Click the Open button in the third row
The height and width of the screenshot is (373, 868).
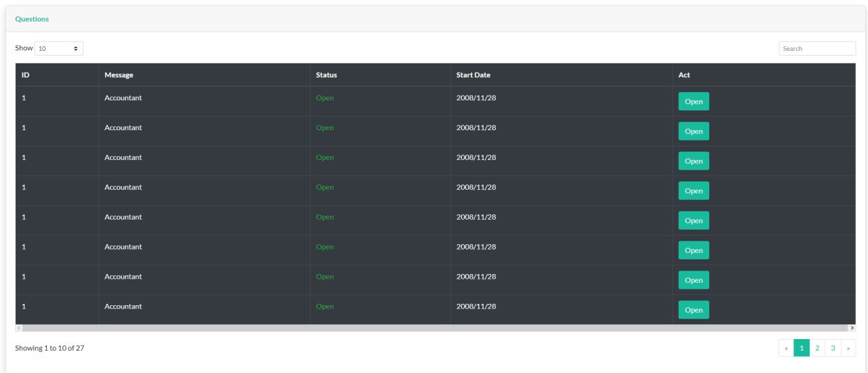[694, 161]
